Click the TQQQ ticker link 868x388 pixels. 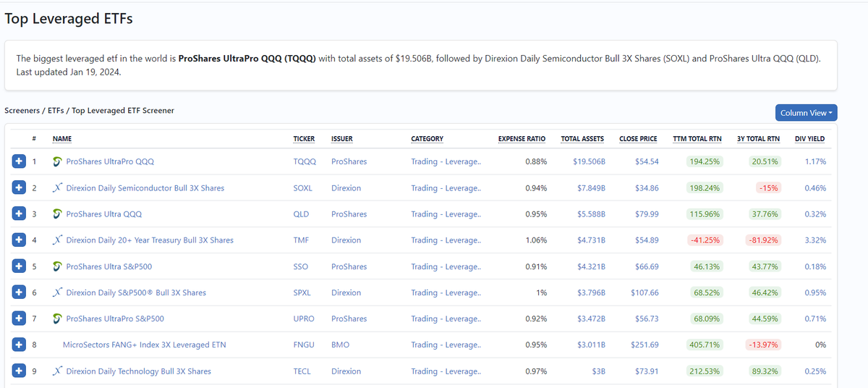tap(305, 161)
